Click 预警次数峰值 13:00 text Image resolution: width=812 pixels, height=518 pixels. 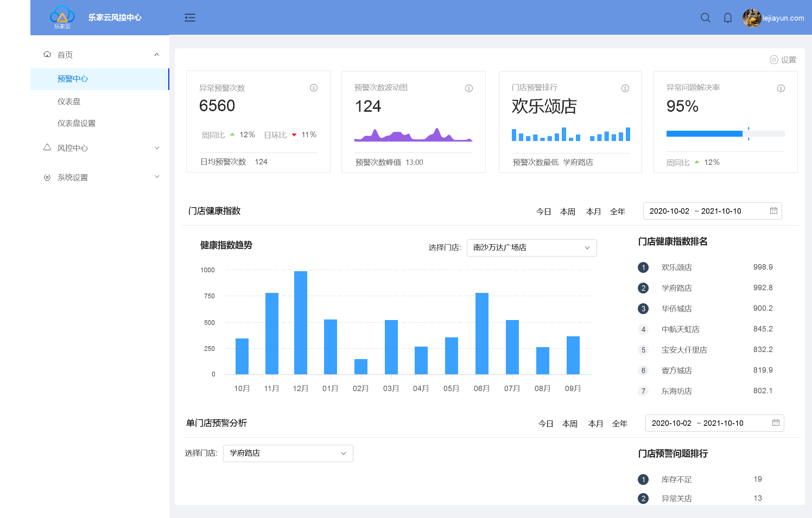[389, 162]
